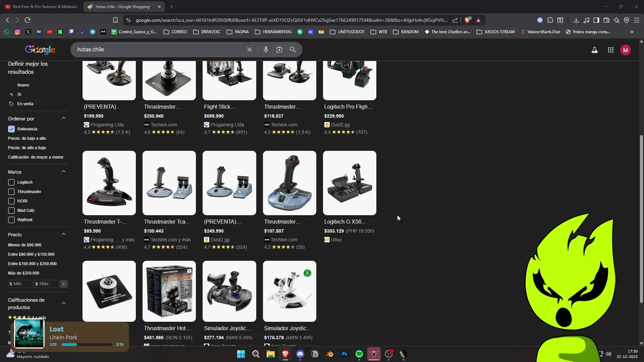Check the Logitech brand filter
Viewport: 644px width, 362px height.
[x=12, y=183]
